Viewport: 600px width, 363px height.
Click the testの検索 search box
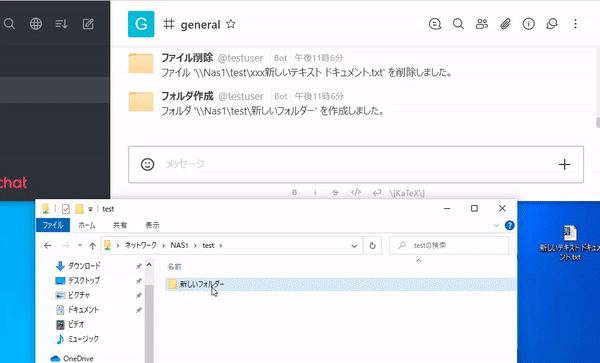tap(449, 246)
